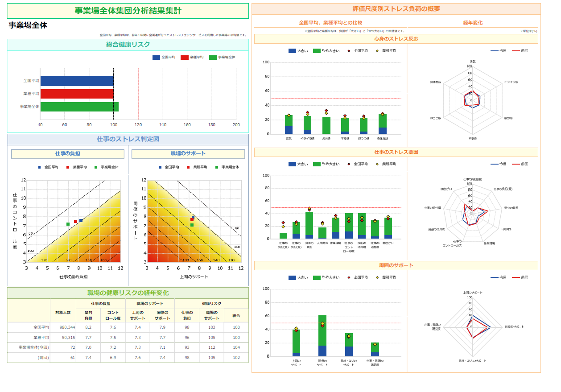Click green やや大きい legend square in 周囲のサポート
The height and width of the screenshot is (392, 561).
(x=317, y=277)
